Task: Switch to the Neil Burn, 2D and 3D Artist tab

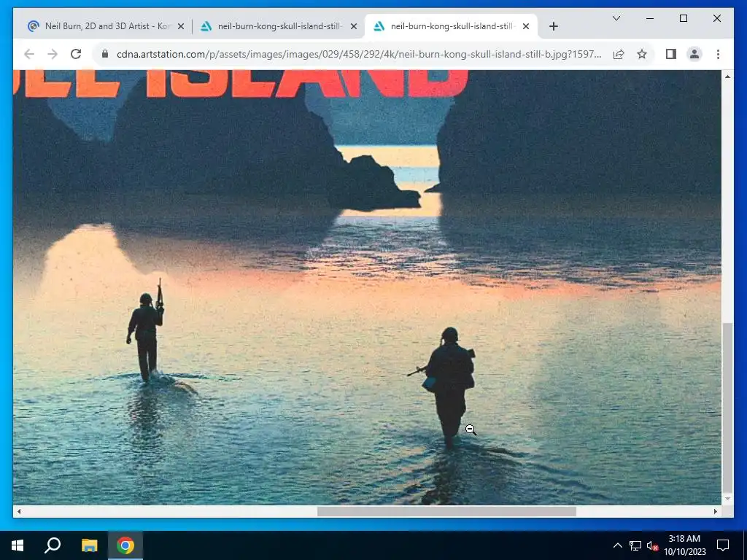Action: point(106,26)
